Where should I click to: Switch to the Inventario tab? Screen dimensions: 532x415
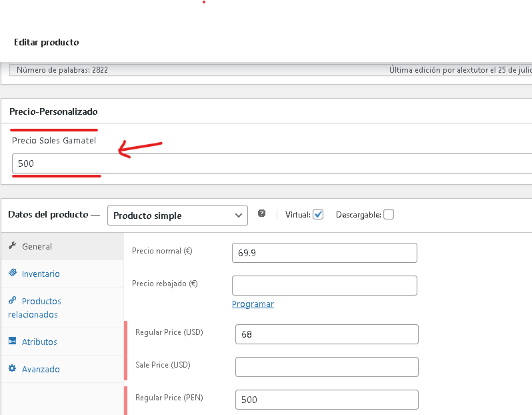[x=63, y=274]
